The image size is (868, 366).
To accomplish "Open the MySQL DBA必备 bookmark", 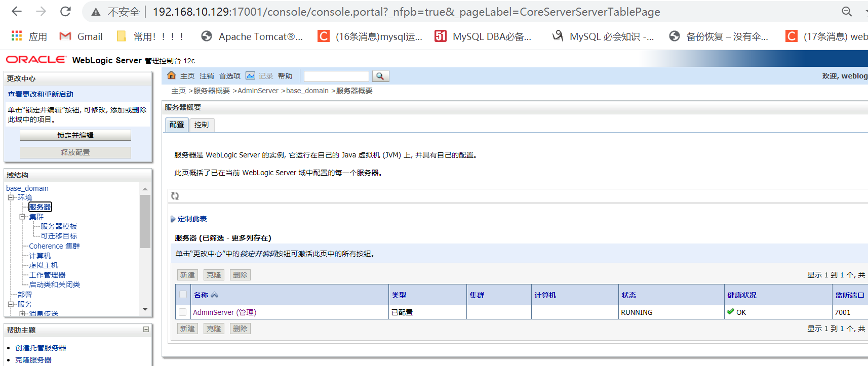I will pyautogui.click(x=483, y=36).
